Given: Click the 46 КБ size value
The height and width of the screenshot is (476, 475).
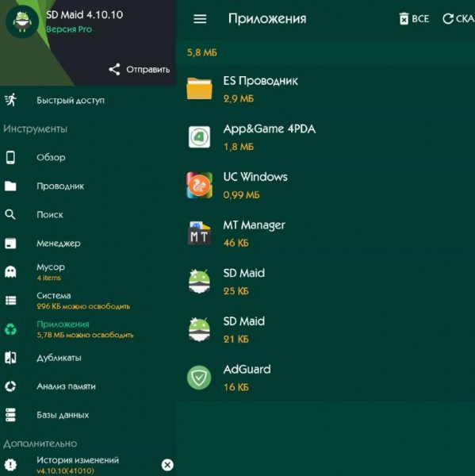Looking at the screenshot, I should [x=236, y=243].
